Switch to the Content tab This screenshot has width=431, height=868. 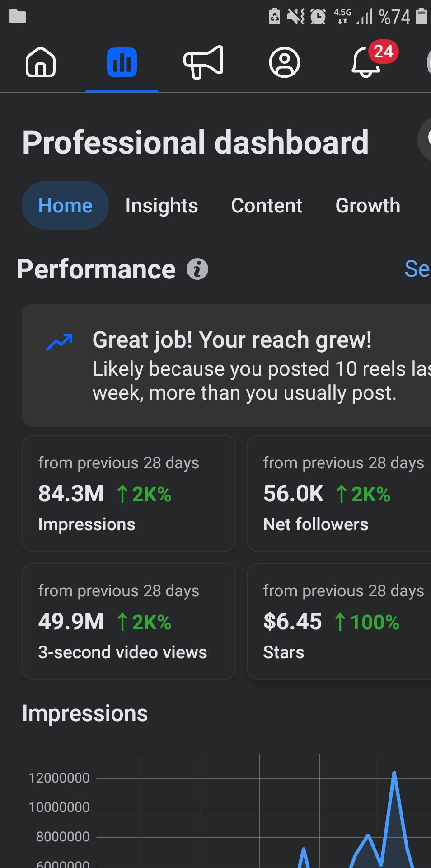pyautogui.click(x=267, y=206)
